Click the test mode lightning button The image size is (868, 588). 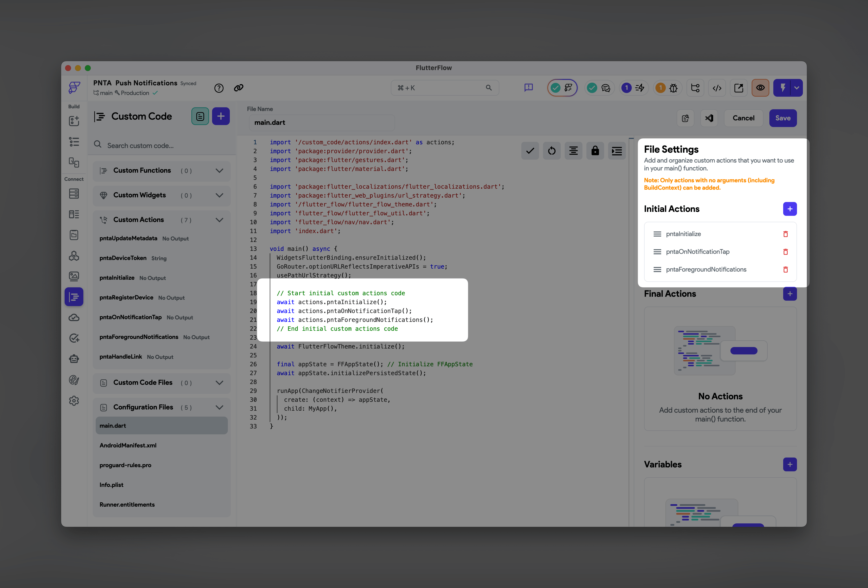click(x=782, y=88)
